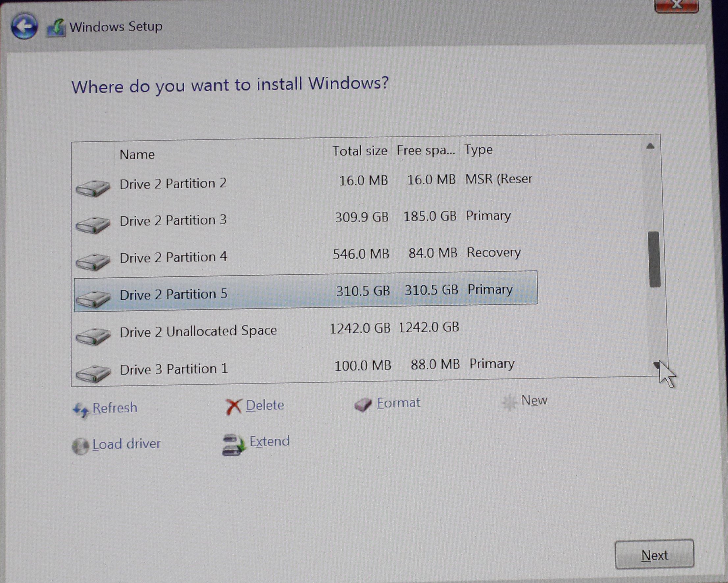The width and height of the screenshot is (728, 583).
Task: Select Drive 2 Unallocated Space row name
Action: point(198,331)
